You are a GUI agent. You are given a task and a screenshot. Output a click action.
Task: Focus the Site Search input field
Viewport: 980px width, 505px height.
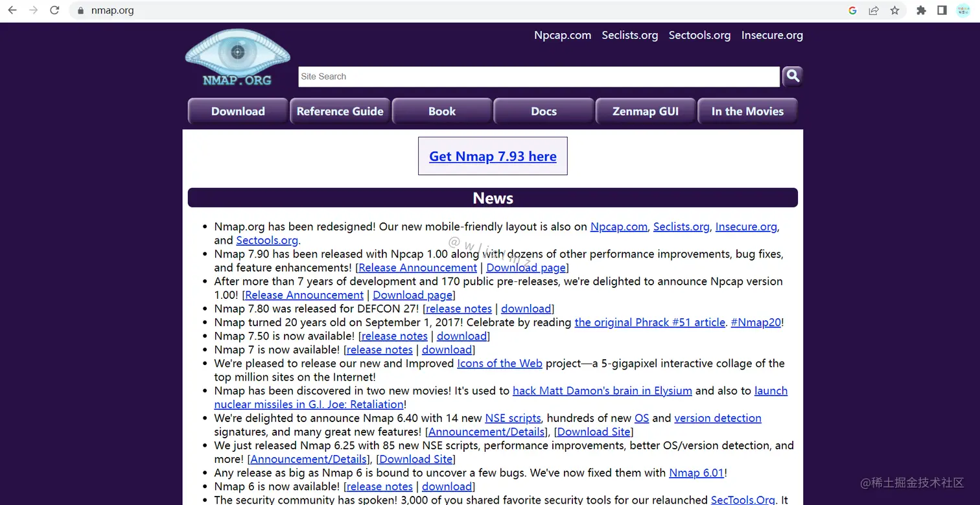(539, 76)
